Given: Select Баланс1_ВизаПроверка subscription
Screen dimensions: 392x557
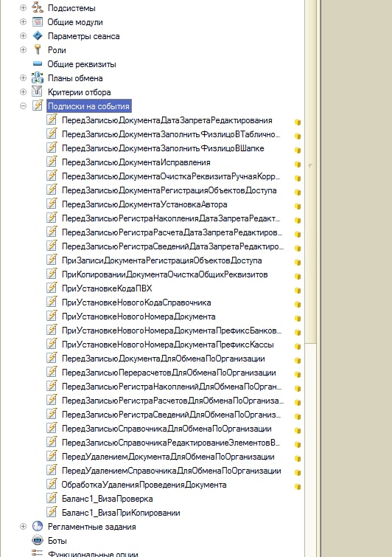Looking at the screenshot, I should pyautogui.click(x=107, y=499).
